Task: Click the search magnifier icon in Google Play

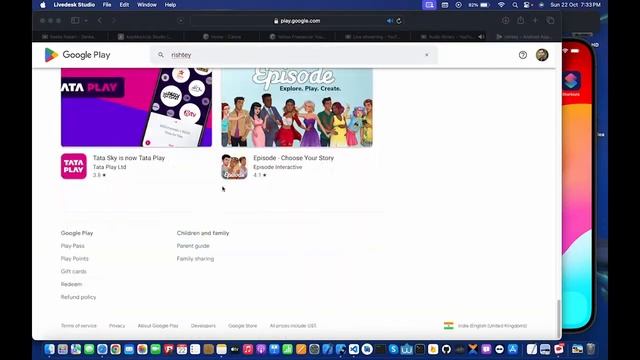Action: pyautogui.click(x=161, y=55)
